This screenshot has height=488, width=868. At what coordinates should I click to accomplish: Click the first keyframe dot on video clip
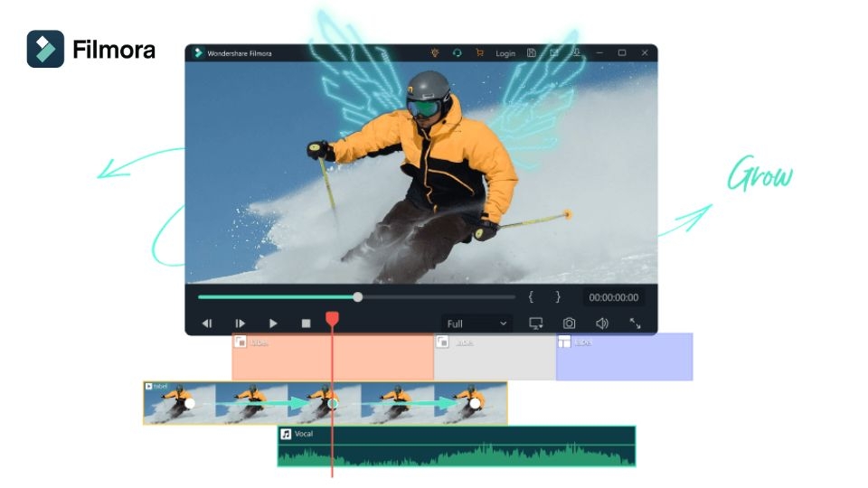190,404
